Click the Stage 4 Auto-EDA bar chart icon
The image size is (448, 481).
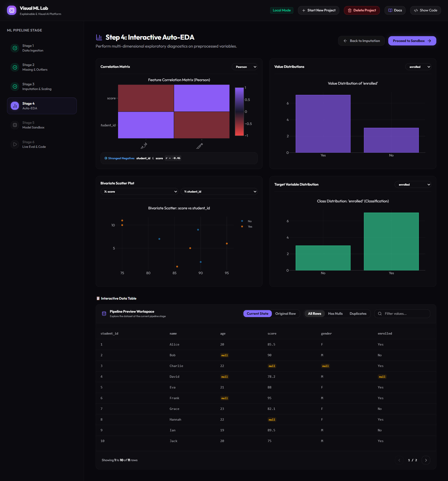[15, 106]
